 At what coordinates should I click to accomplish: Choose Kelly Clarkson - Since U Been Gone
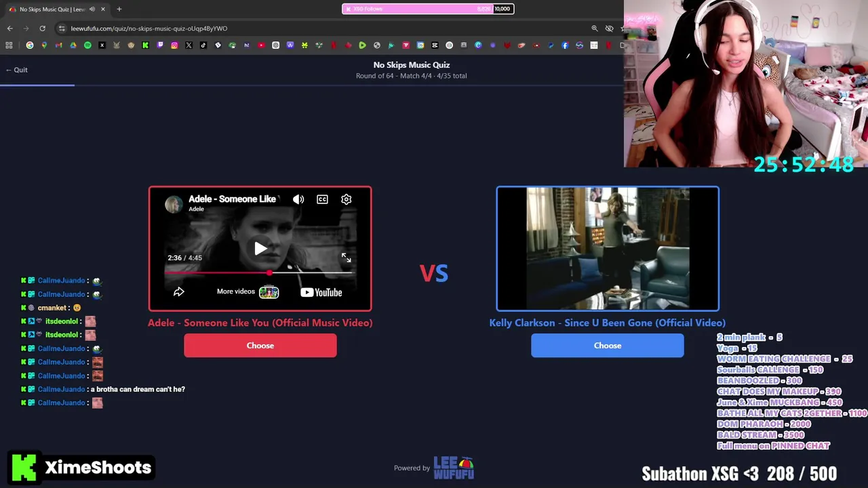point(608,346)
